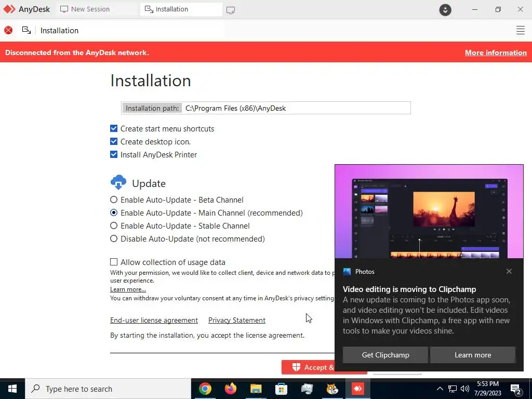Select Enable Auto-Update Beta Channel

point(114,200)
